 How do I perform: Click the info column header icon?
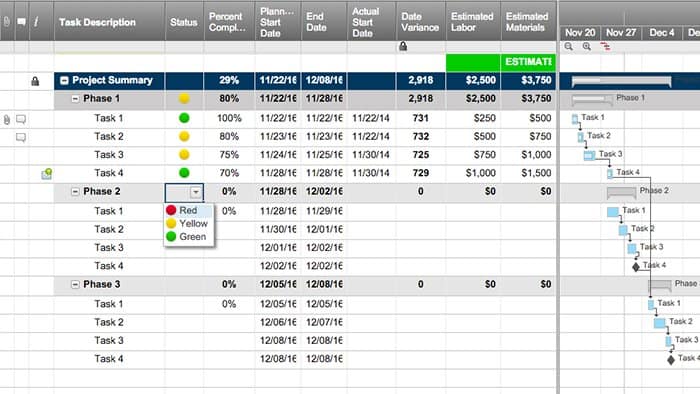click(36, 21)
